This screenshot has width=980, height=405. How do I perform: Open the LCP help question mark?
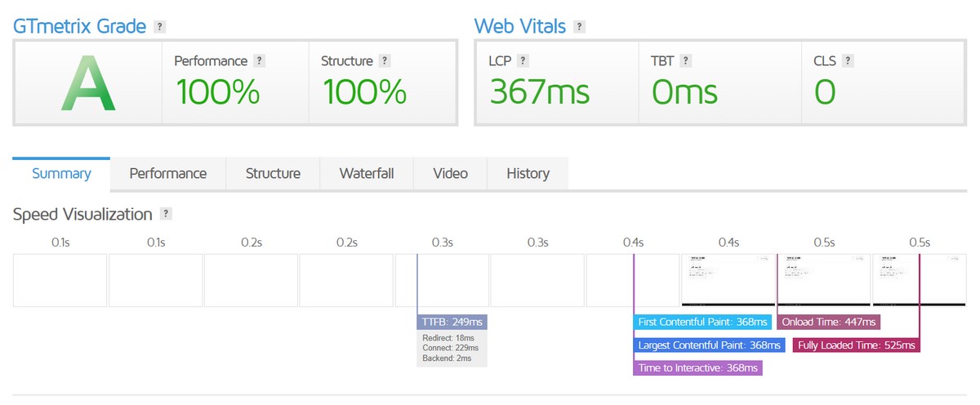(x=523, y=60)
